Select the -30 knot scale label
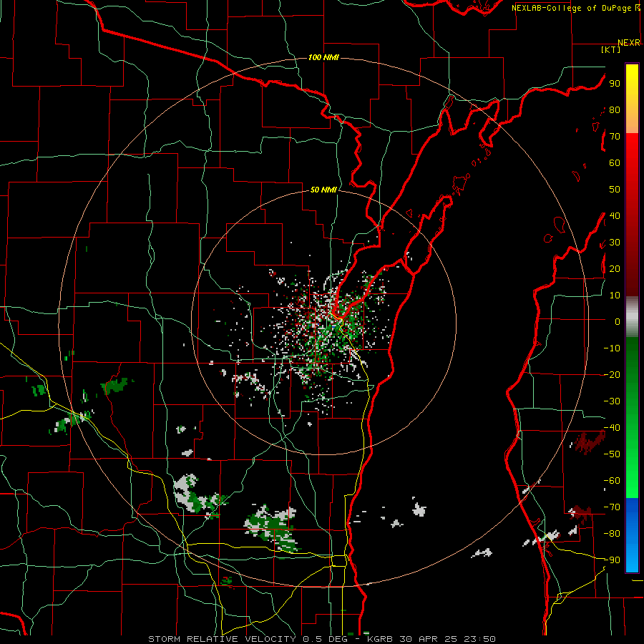The width and height of the screenshot is (644, 644). (x=612, y=401)
